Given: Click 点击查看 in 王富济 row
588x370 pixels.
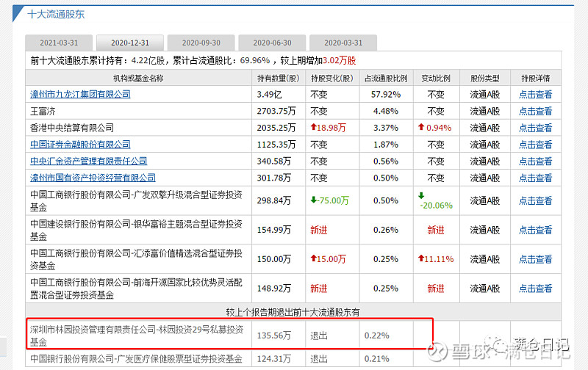Looking at the screenshot, I should click(x=536, y=112).
